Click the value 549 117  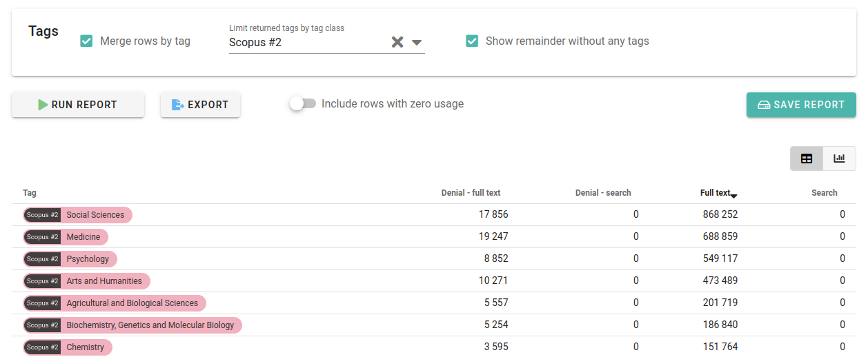pos(720,259)
